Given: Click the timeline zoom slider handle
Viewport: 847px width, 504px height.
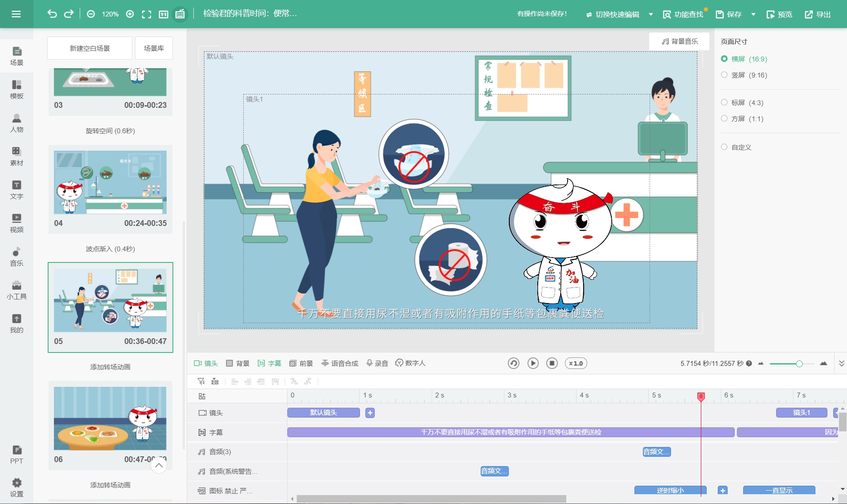Looking at the screenshot, I should pos(799,364).
